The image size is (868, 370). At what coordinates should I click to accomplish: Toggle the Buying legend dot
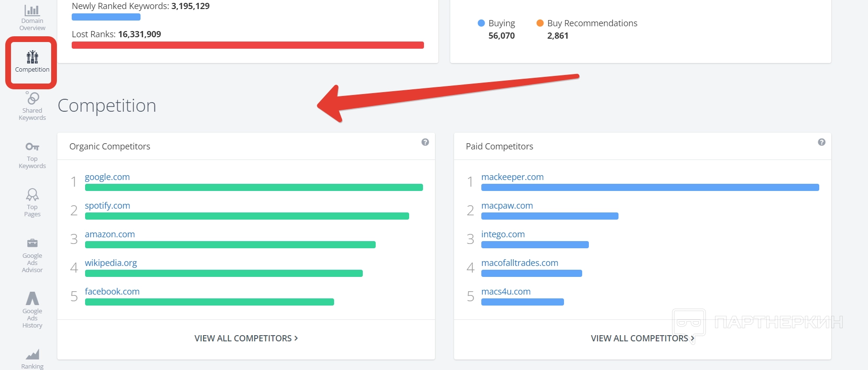[x=481, y=23]
